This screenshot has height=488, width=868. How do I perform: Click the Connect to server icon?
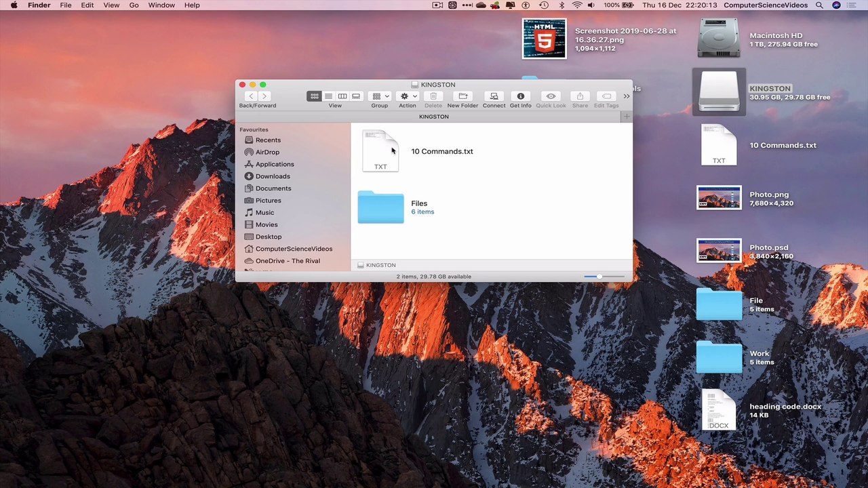(494, 96)
